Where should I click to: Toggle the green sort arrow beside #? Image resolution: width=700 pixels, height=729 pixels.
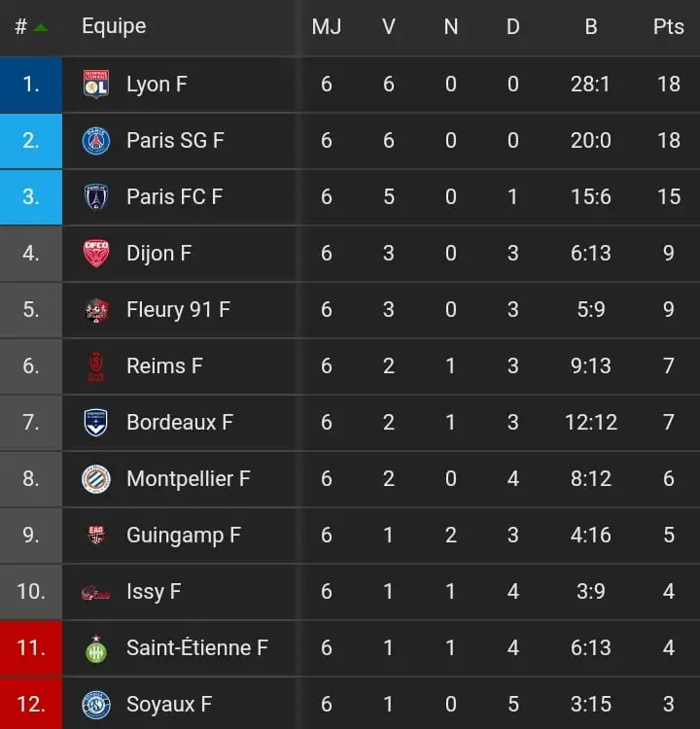point(41,27)
